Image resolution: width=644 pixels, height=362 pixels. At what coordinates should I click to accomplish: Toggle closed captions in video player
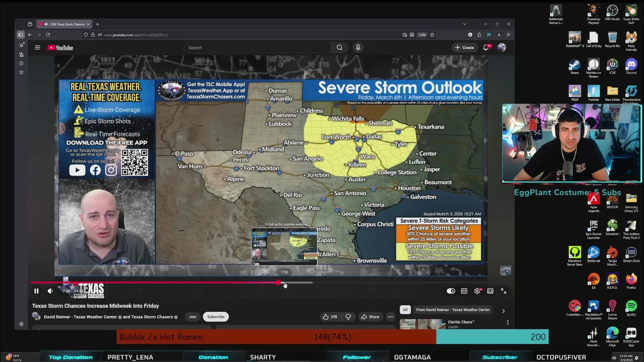pos(464,291)
